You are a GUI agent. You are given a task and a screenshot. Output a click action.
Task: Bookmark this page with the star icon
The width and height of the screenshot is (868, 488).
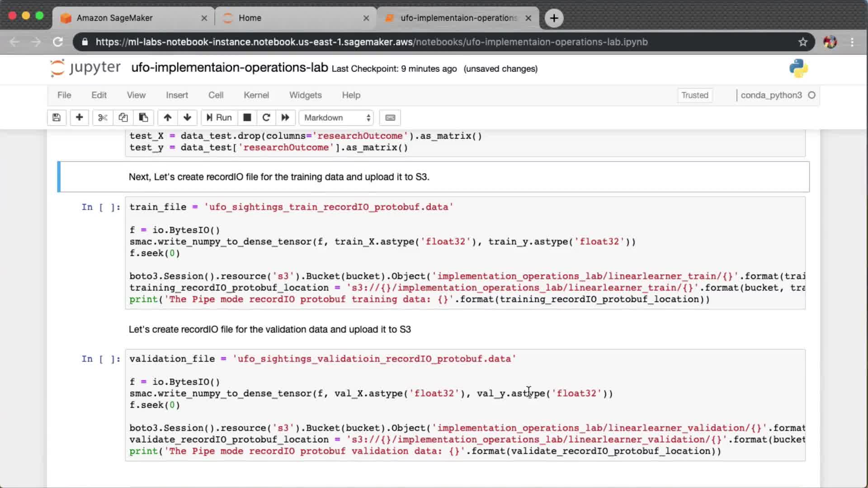pos(802,42)
